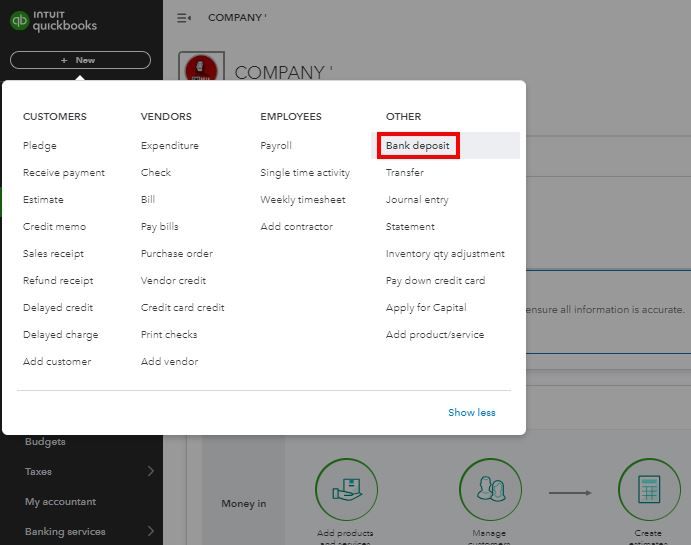Click the Add products and services icon
Screen dimensions: 691x545
point(346,490)
